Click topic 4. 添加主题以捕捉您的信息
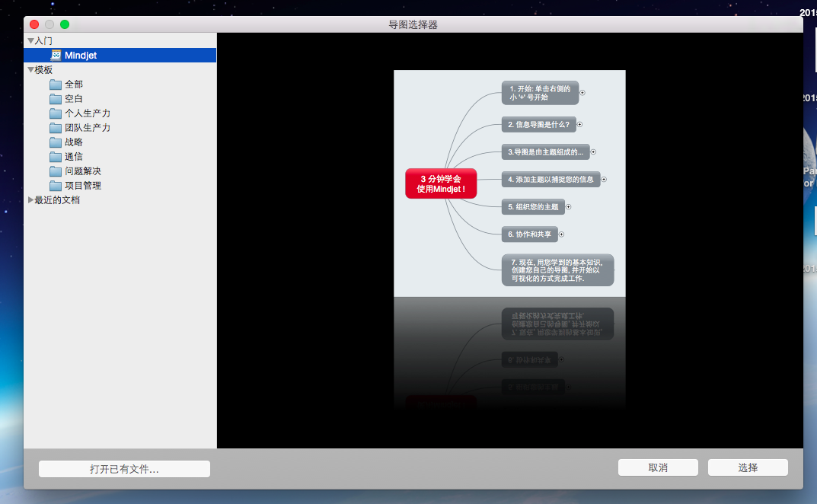 [551, 179]
